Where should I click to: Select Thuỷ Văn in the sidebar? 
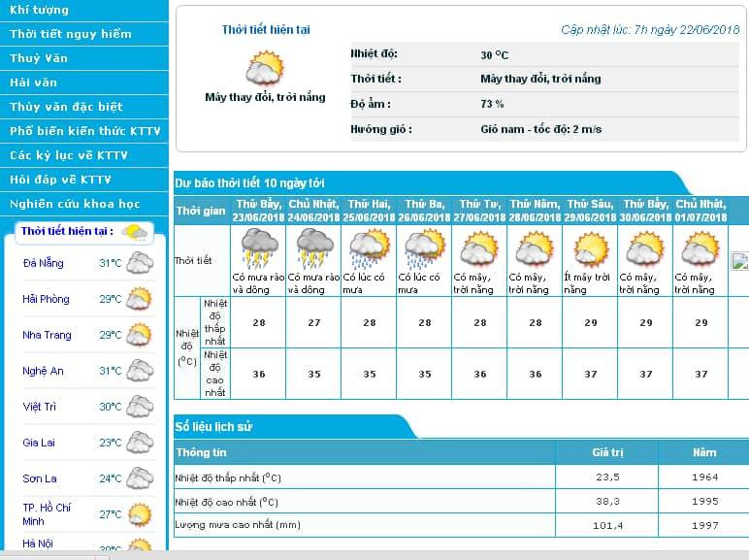pos(39,58)
